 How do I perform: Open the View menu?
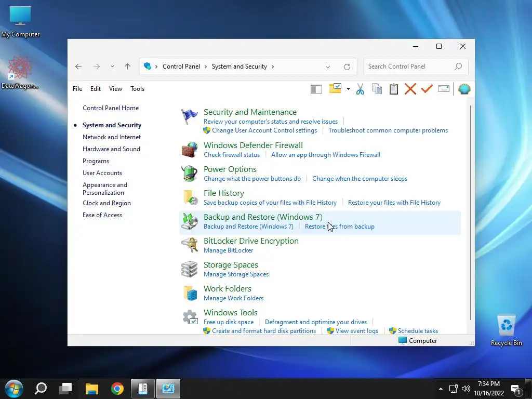click(115, 88)
